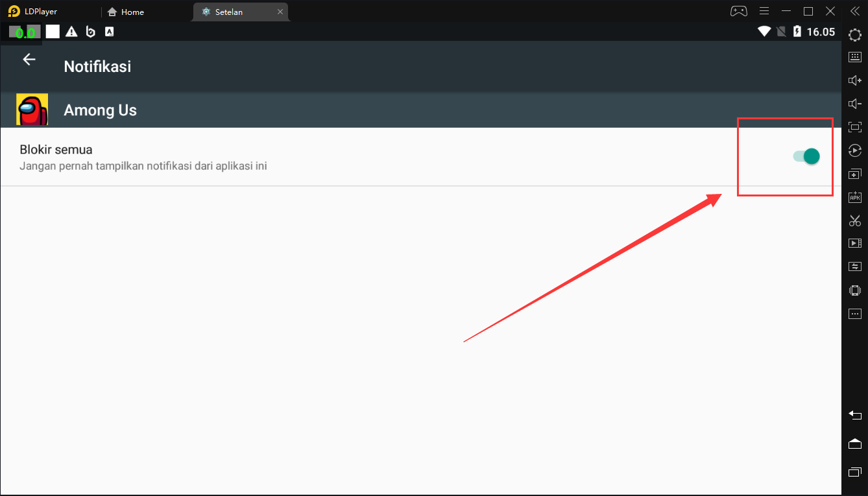Click the green 0.0 FPS counter

[25, 32]
